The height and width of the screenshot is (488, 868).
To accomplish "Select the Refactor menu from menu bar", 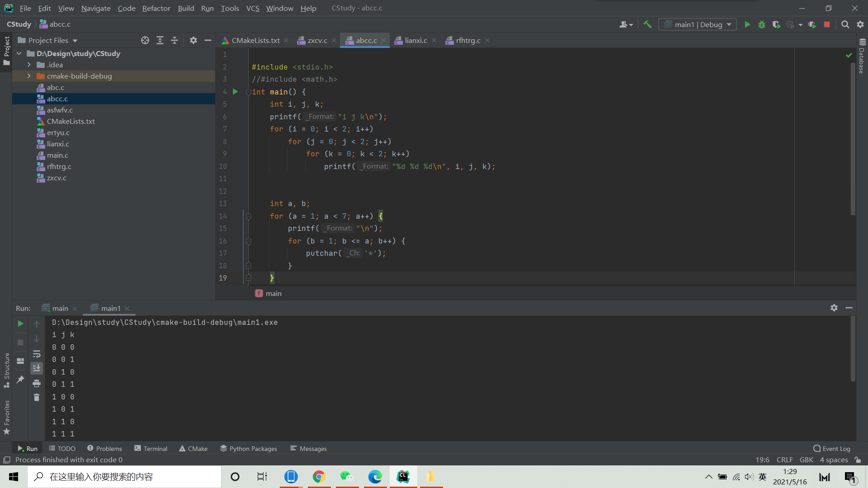I will tap(156, 8).
